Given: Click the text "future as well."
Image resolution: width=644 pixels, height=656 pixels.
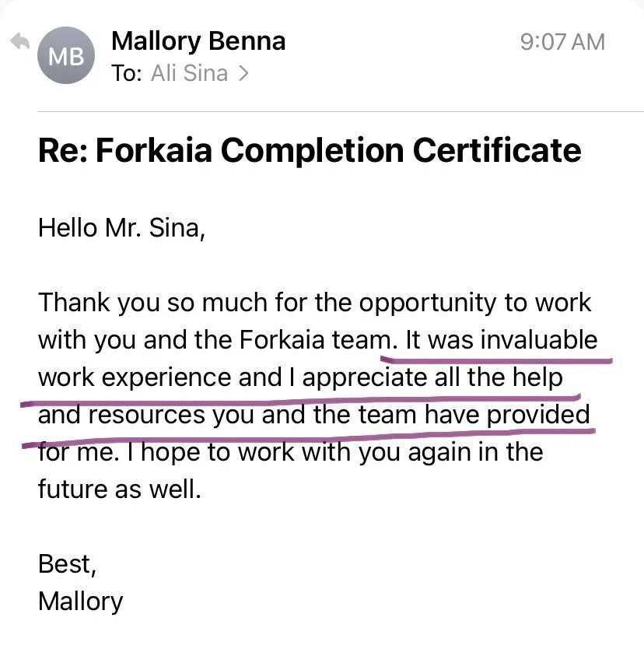Looking at the screenshot, I should [120, 489].
